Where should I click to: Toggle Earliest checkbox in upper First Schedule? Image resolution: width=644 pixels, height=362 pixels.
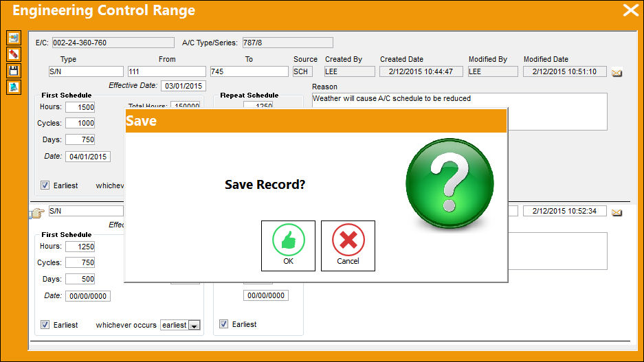pos(45,185)
